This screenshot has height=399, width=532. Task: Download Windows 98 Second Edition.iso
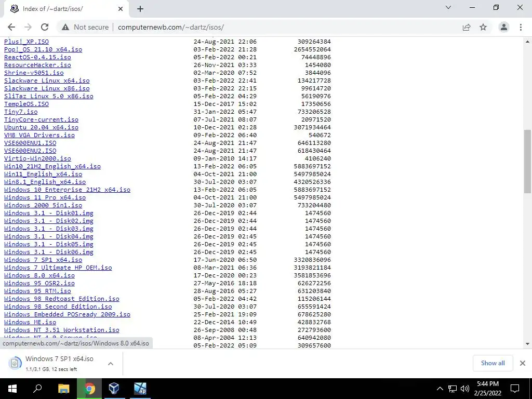58,307
